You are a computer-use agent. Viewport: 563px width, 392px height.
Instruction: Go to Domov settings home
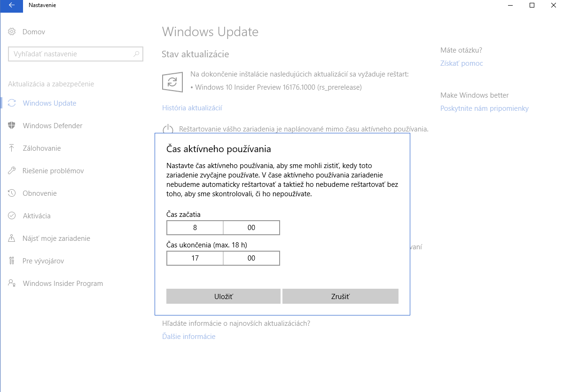coord(34,32)
